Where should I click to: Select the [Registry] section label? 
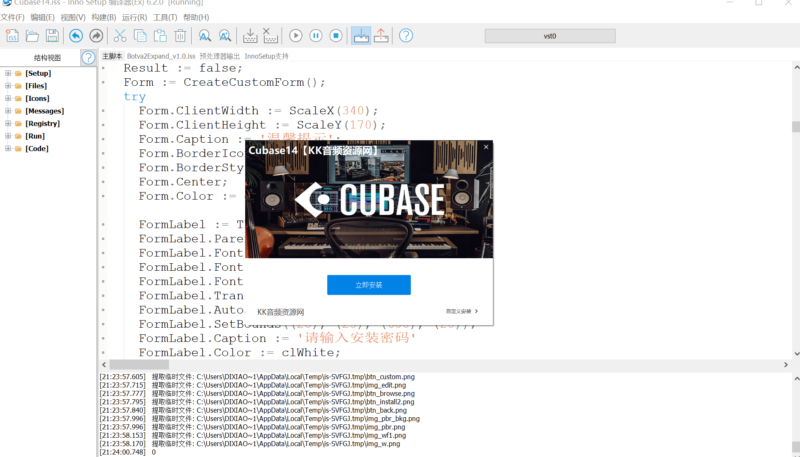[43, 123]
